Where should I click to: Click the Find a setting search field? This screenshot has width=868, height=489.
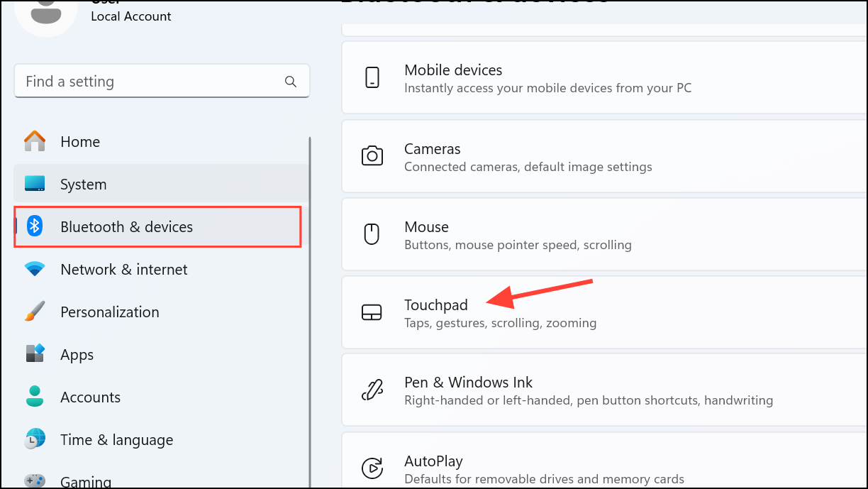coord(142,81)
